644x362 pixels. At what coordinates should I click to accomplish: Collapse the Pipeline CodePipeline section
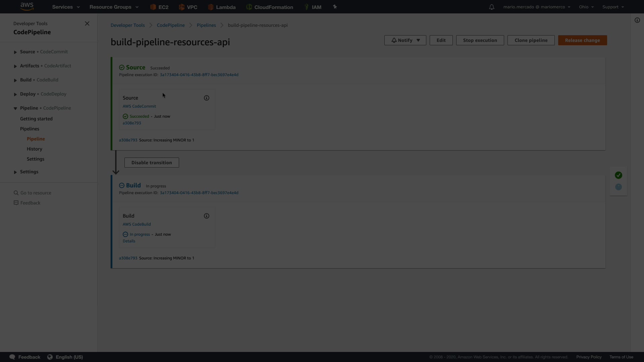(x=15, y=108)
